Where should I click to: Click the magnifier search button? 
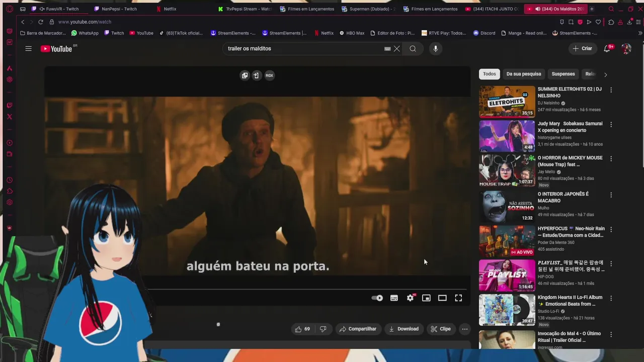413,49
